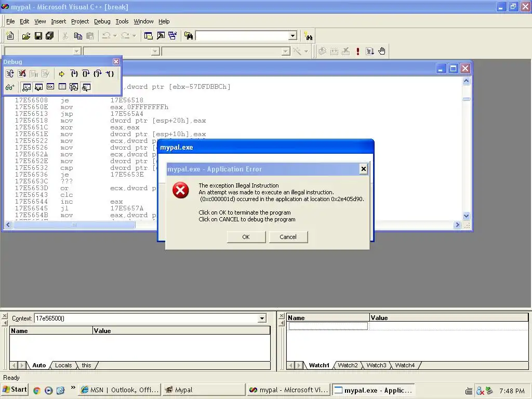This screenshot has width=532, height=399.
Task: Switch to MSN Outlook taskbar button
Action: coord(121,390)
